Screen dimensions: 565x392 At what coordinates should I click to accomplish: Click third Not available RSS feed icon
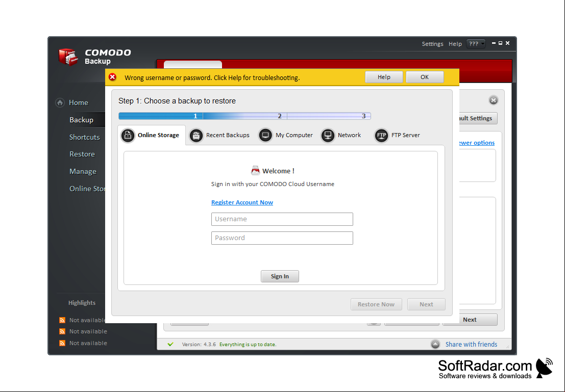click(x=62, y=343)
